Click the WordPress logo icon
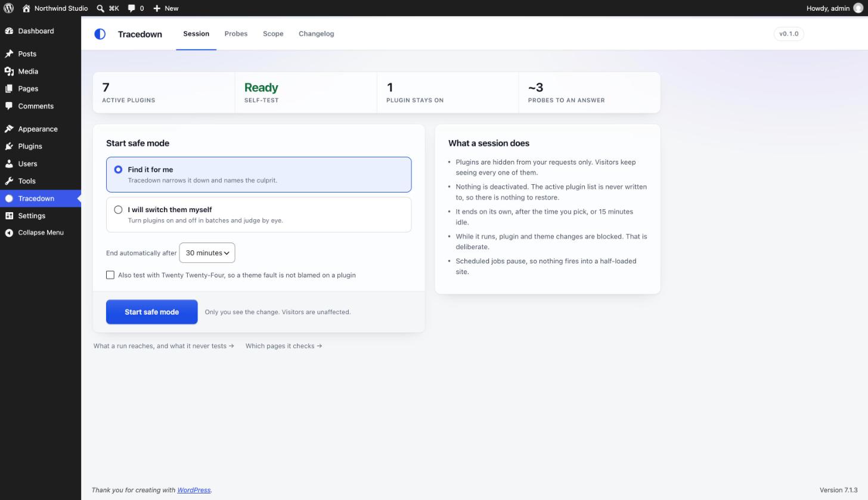868x500 pixels. (9, 8)
